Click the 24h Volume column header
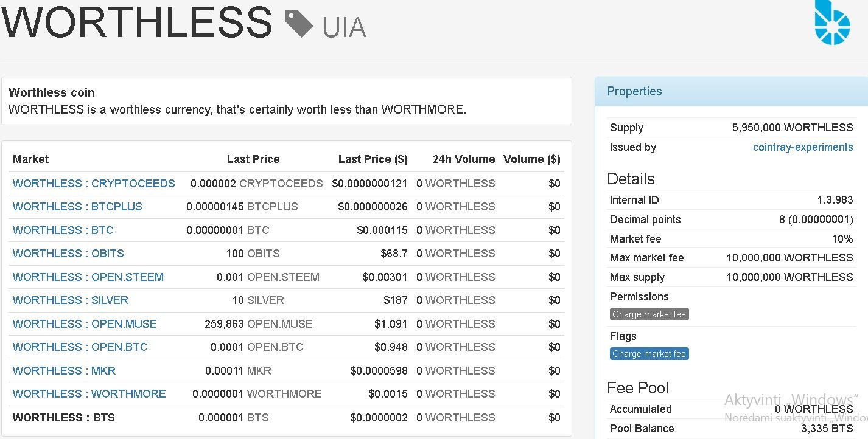Image resolution: width=868 pixels, height=439 pixels. 464,159
